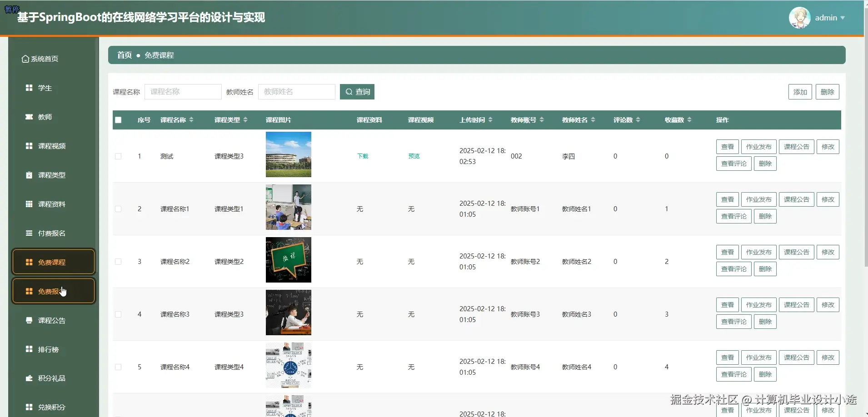This screenshot has height=417, width=868.
Task: Check the box for row 课程名称2
Action: (x=118, y=262)
